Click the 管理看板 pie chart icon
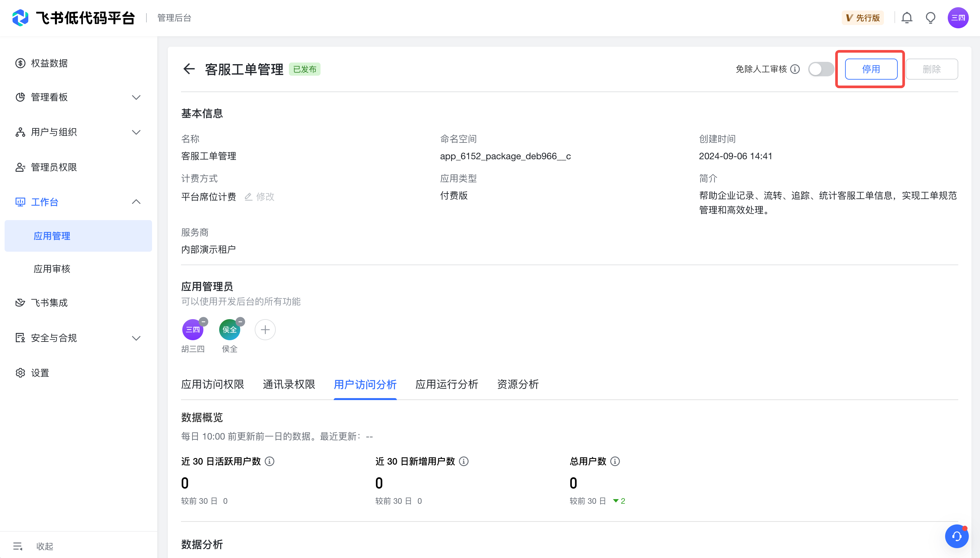This screenshot has width=980, height=558. (20, 97)
